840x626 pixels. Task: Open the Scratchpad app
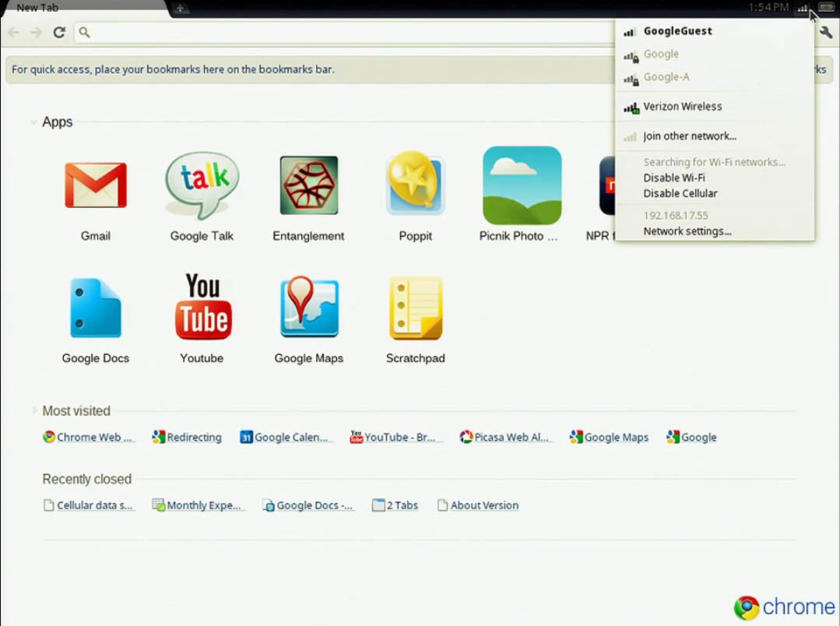tap(416, 308)
